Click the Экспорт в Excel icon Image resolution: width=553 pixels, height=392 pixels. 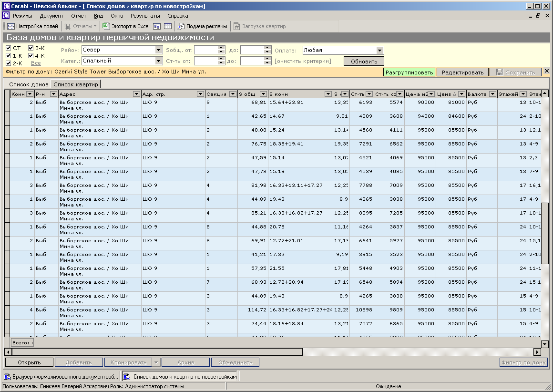[x=107, y=26]
